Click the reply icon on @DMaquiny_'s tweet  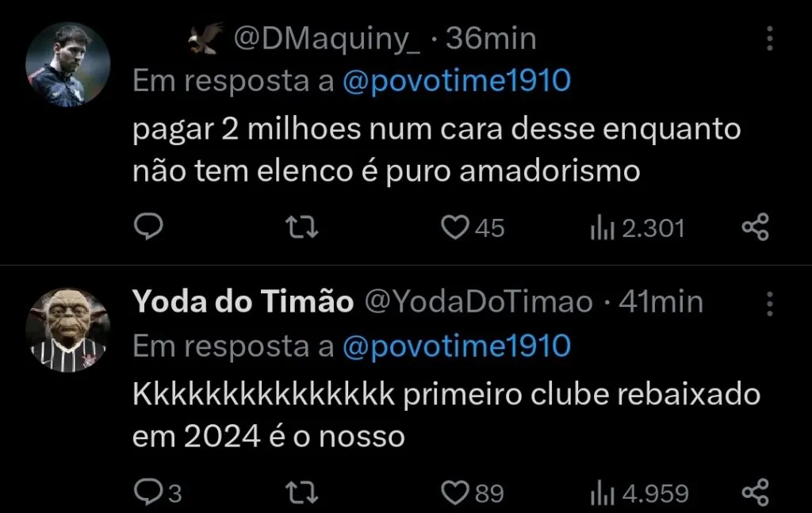click(149, 228)
